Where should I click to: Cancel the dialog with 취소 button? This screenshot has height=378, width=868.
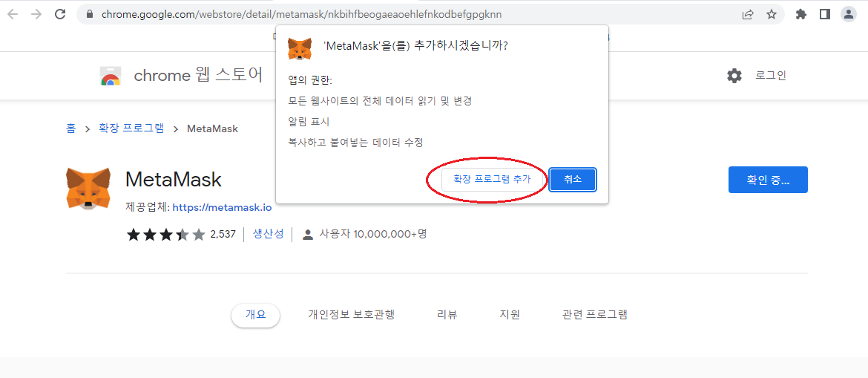tap(573, 179)
